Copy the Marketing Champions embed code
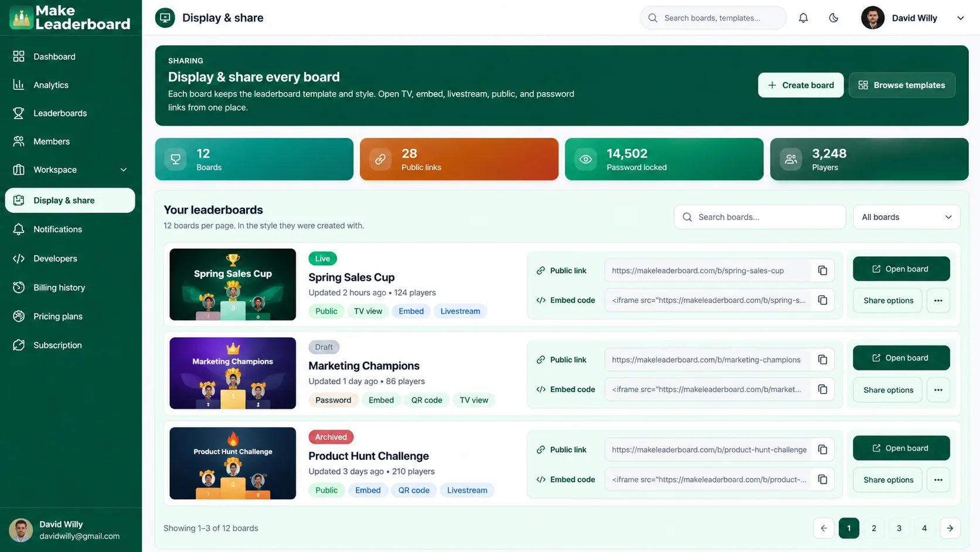This screenshot has height=552, width=980. (822, 390)
